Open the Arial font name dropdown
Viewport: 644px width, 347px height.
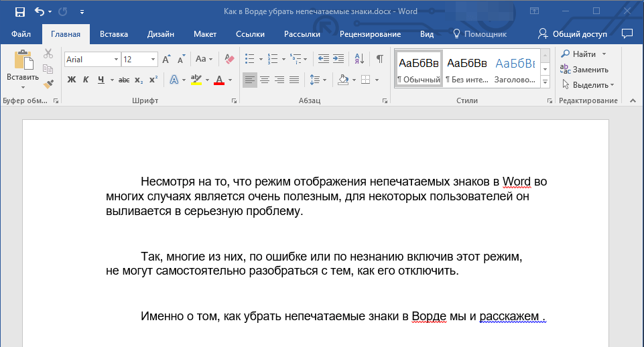[x=116, y=60]
